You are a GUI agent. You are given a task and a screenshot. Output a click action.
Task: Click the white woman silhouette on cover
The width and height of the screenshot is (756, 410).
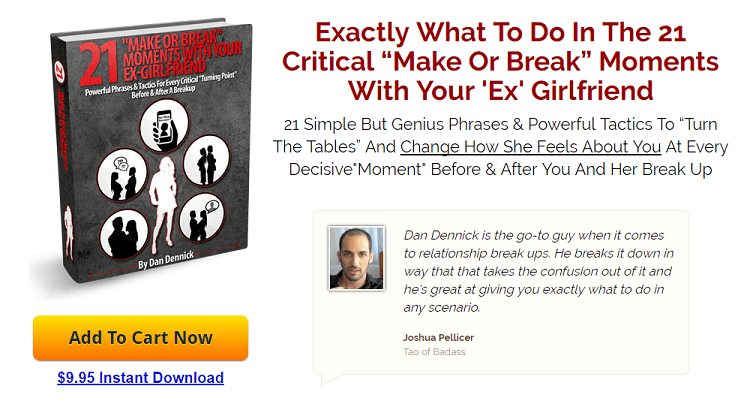point(163,204)
